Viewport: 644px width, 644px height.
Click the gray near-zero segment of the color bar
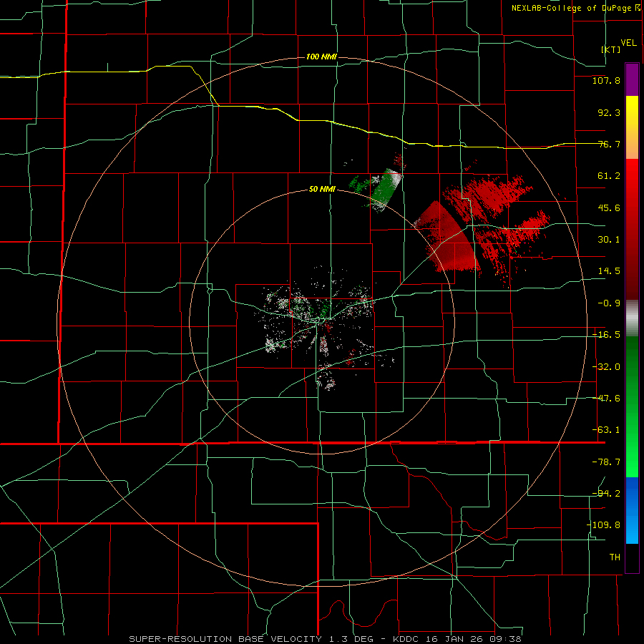click(x=632, y=318)
